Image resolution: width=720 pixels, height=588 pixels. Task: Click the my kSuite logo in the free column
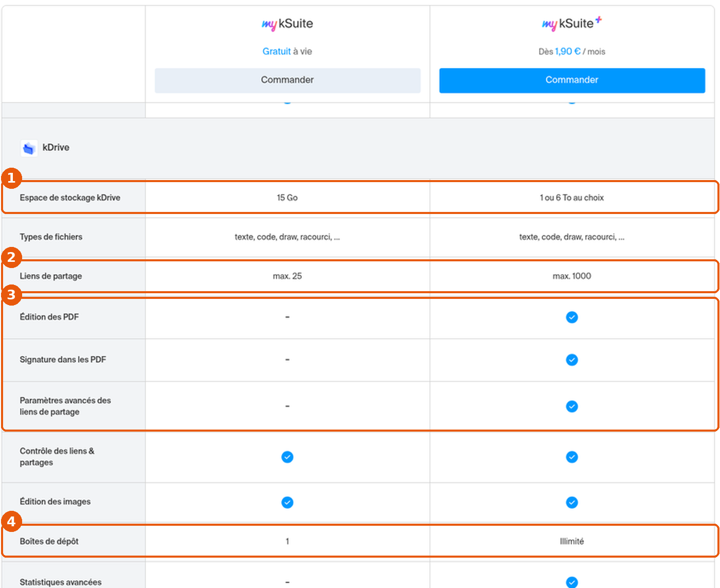pyautogui.click(x=287, y=24)
